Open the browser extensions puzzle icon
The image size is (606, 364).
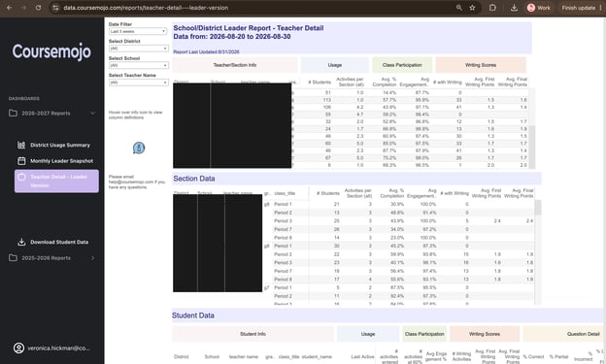(492, 8)
